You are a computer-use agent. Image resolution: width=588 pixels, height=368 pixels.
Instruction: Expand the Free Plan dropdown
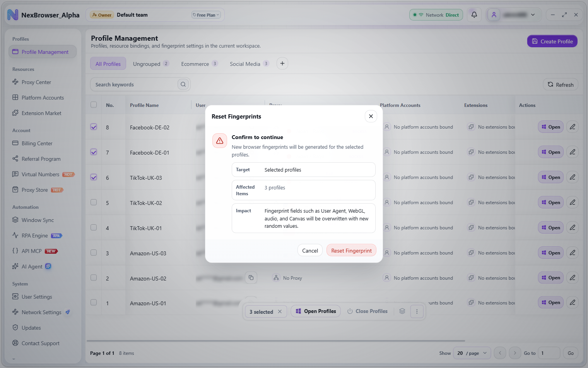[206, 15]
